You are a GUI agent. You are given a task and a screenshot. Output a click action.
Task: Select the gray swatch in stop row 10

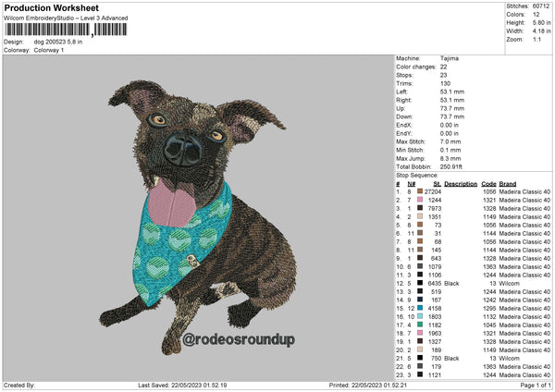pos(420,266)
